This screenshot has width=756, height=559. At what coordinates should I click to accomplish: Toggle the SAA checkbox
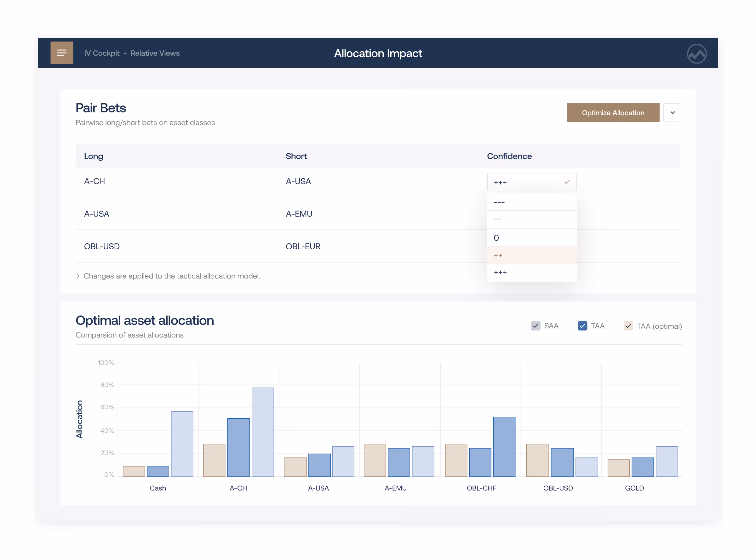coord(535,325)
